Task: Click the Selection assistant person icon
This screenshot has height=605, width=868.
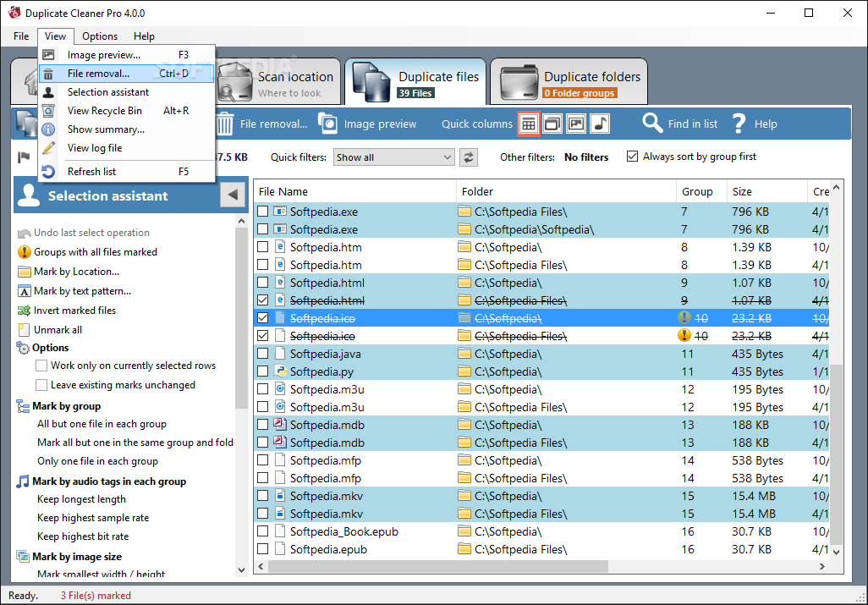Action: [x=29, y=195]
